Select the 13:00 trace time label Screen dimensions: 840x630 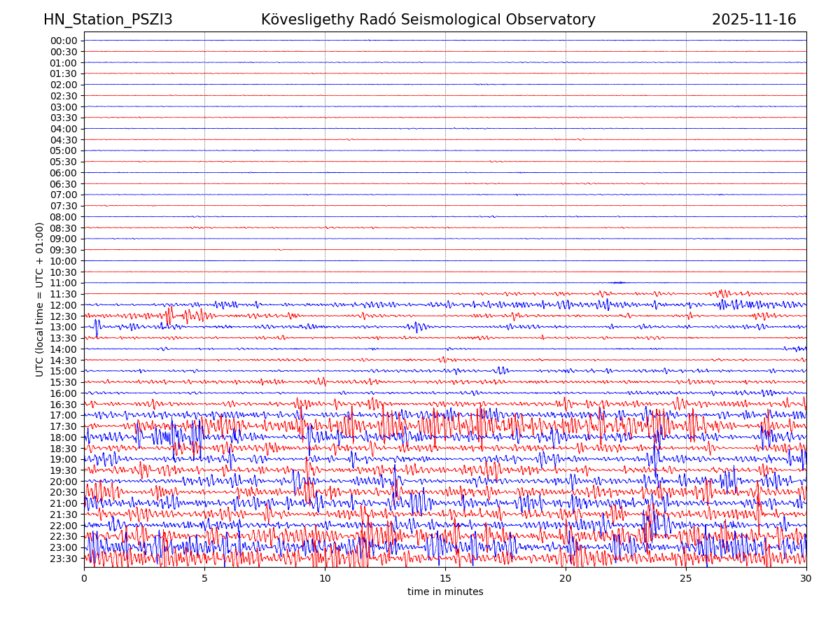click(64, 327)
